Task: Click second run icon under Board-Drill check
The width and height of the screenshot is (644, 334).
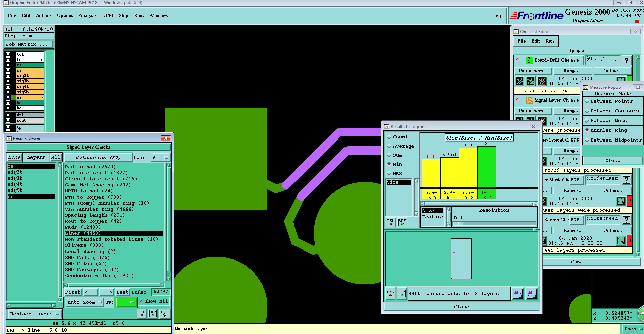Action: 531,81
